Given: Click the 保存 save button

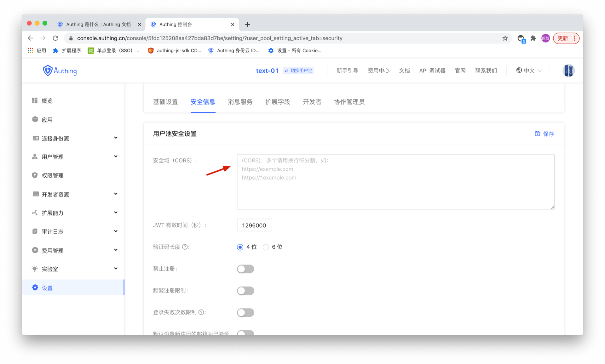Looking at the screenshot, I should [544, 134].
